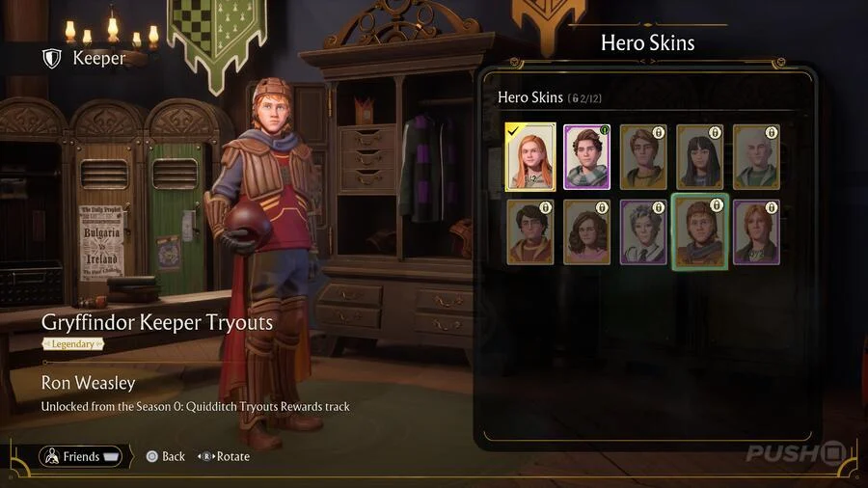Choose the locked Harry Potter skin card

(530, 232)
